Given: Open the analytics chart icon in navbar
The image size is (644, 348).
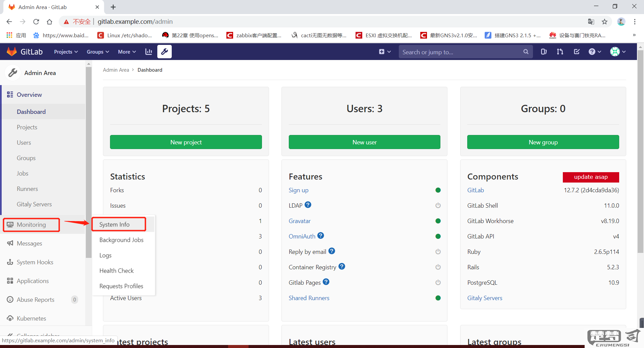Looking at the screenshot, I should [149, 52].
